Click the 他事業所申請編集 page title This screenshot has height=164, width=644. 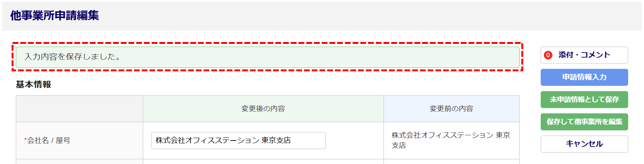[x=54, y=15]
